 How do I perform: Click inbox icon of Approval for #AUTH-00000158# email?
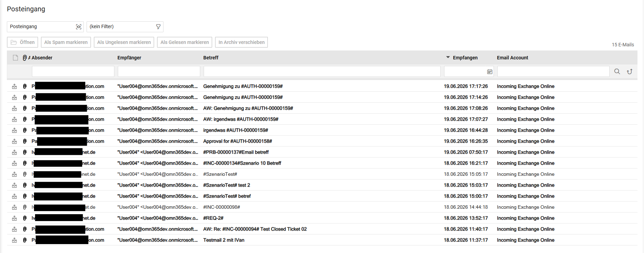pos(14,141)
